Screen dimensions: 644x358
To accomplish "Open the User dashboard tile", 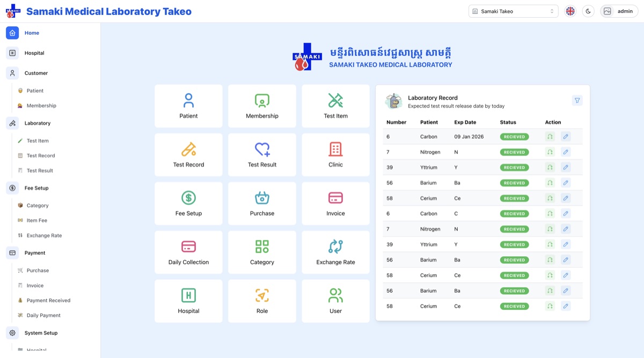I will click(335, 301).
